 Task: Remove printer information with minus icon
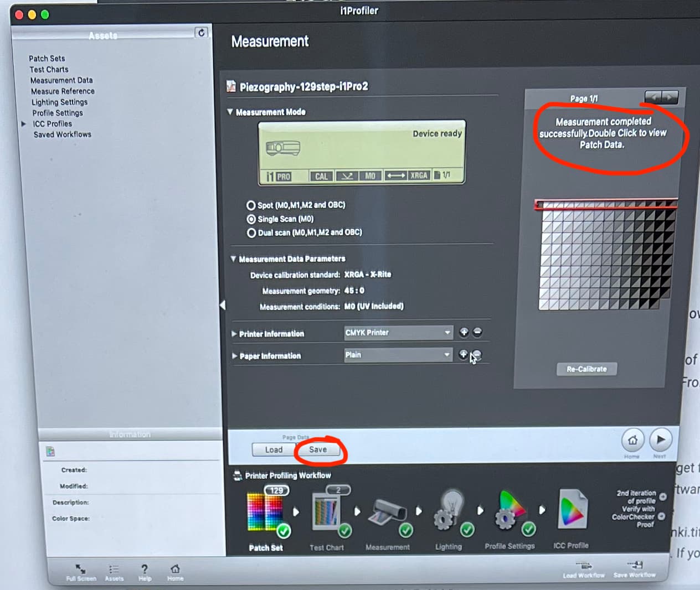tap(477, 332)
